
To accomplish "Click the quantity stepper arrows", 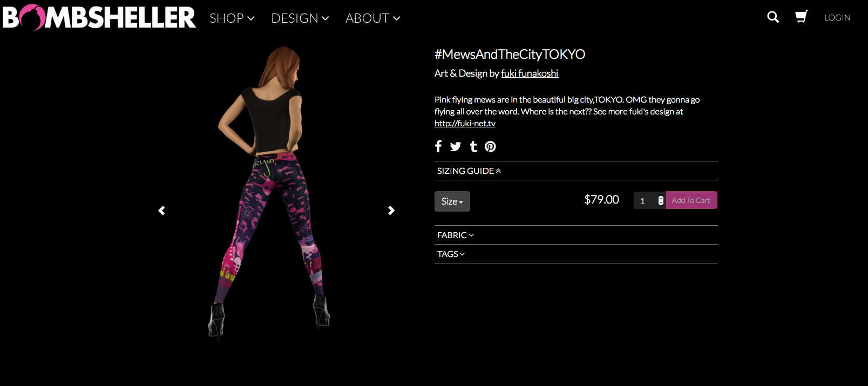I will 661,201.
